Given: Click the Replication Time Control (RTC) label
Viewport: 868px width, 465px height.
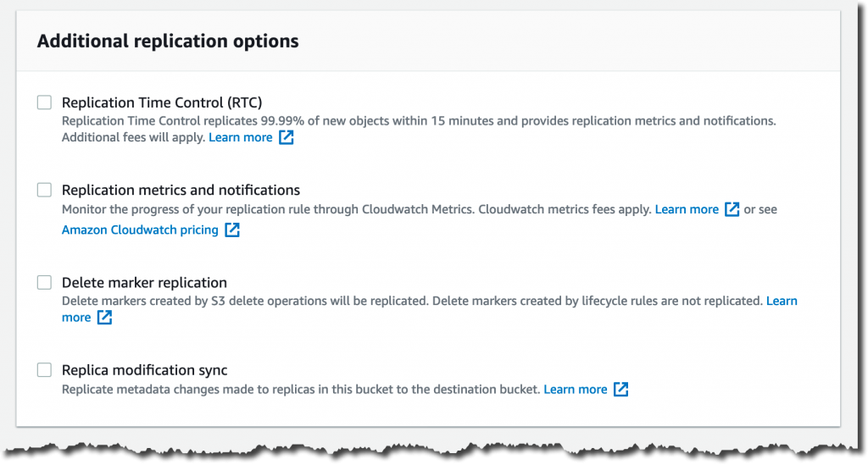Looking at the screenshot, I should tap(162, 102).
